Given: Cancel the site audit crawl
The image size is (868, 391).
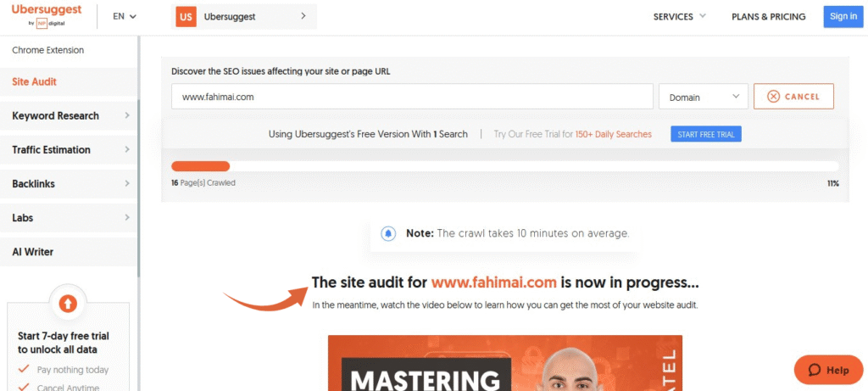Looking at the screenshot, I should coord(793,97).
